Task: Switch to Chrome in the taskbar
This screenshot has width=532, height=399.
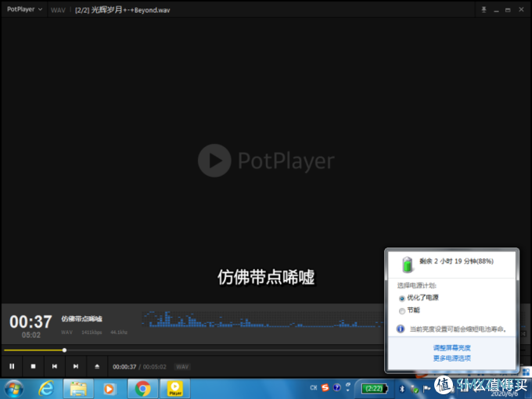Action: 142,389
